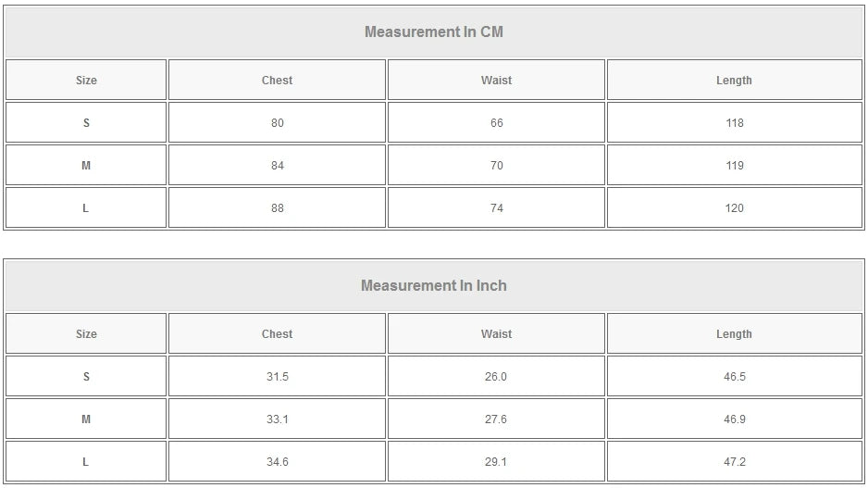Click the chest value 88 cell

[x=277, y=208]
